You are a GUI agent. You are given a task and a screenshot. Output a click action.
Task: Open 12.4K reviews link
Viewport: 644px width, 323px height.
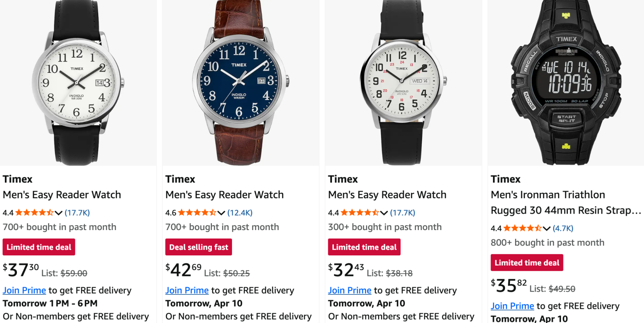click(240, 212)
